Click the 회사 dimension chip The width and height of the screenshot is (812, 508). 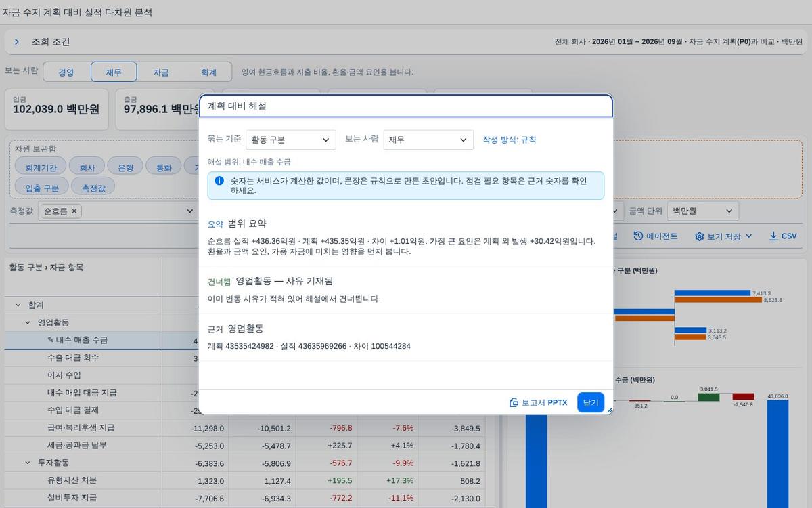[87, 167]
